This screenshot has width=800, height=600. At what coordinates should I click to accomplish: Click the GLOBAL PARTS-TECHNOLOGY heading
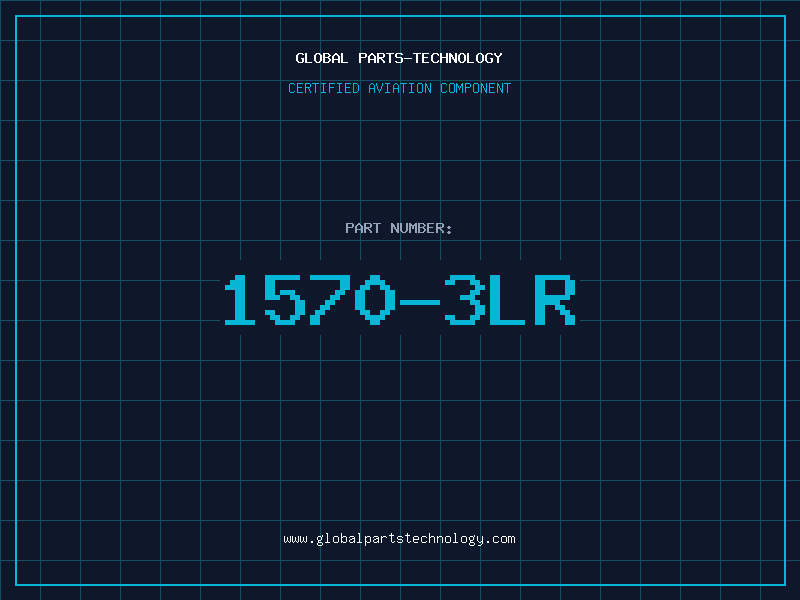tap(399, 58)
